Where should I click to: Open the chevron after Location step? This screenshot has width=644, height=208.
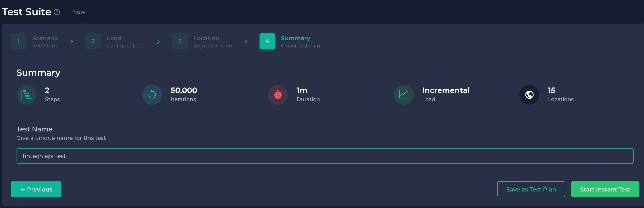(246, 42)
